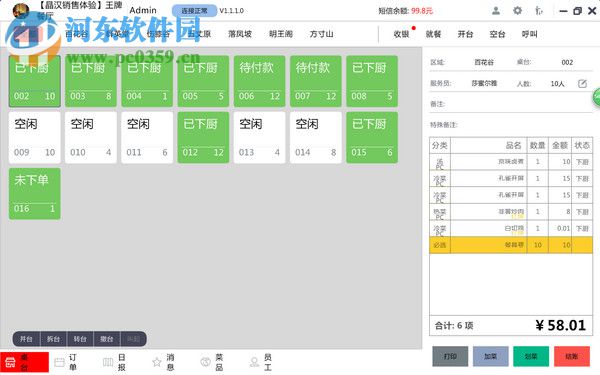
Task: Click the red 结账 checkout button
Action: 572,356
